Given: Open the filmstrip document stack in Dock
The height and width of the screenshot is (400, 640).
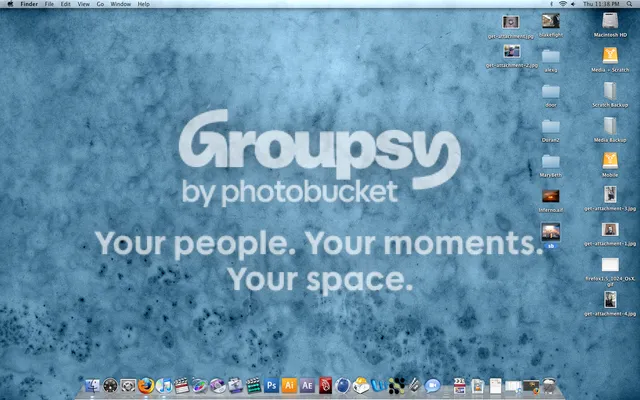Looking at the screenshot, I should pos(460,386).
